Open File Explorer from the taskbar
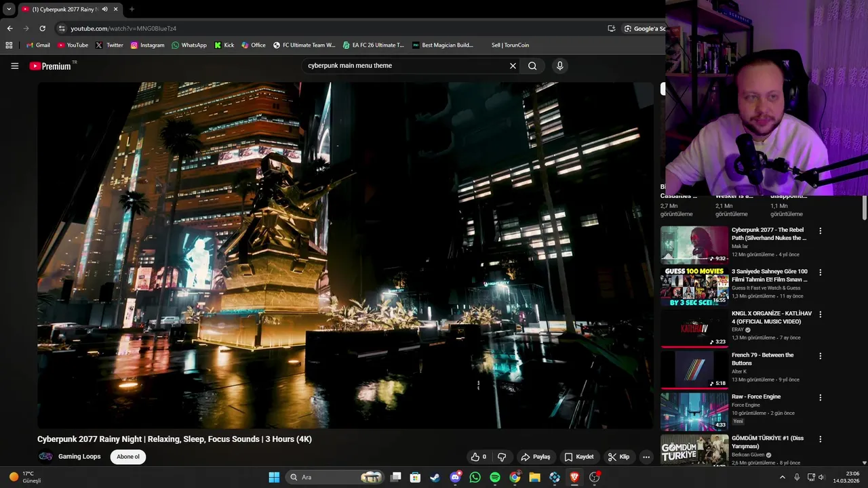This screenshot has width=868, height=488. pyautogui.click(x=534, y=477)
